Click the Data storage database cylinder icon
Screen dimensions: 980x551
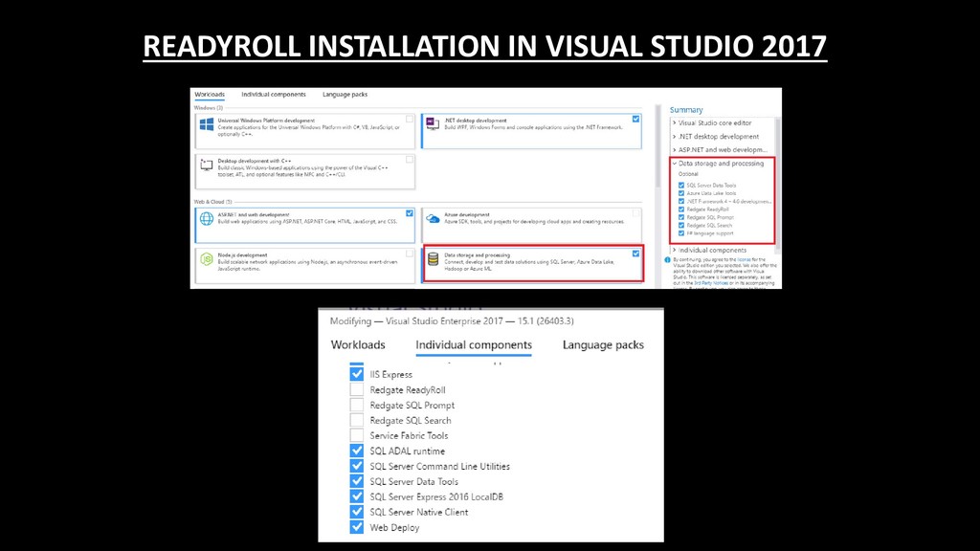[433, 258]
